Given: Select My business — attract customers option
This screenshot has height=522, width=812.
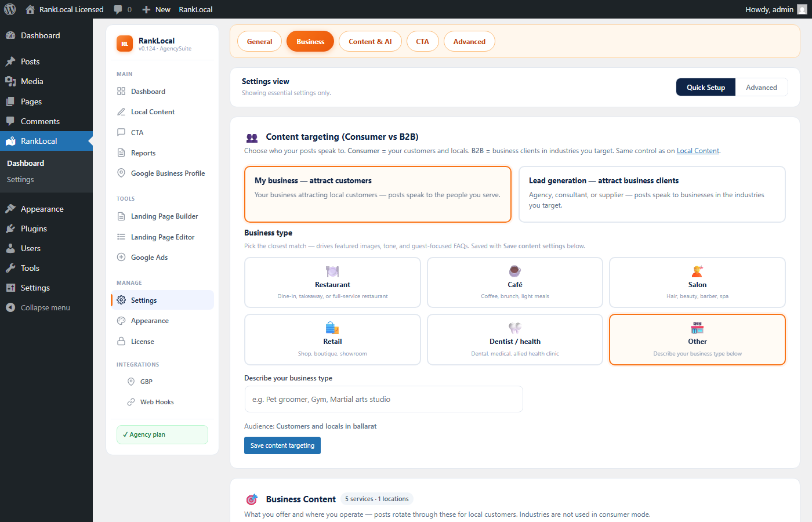Looking at the screenshot, I should click(x=378, y=194).
